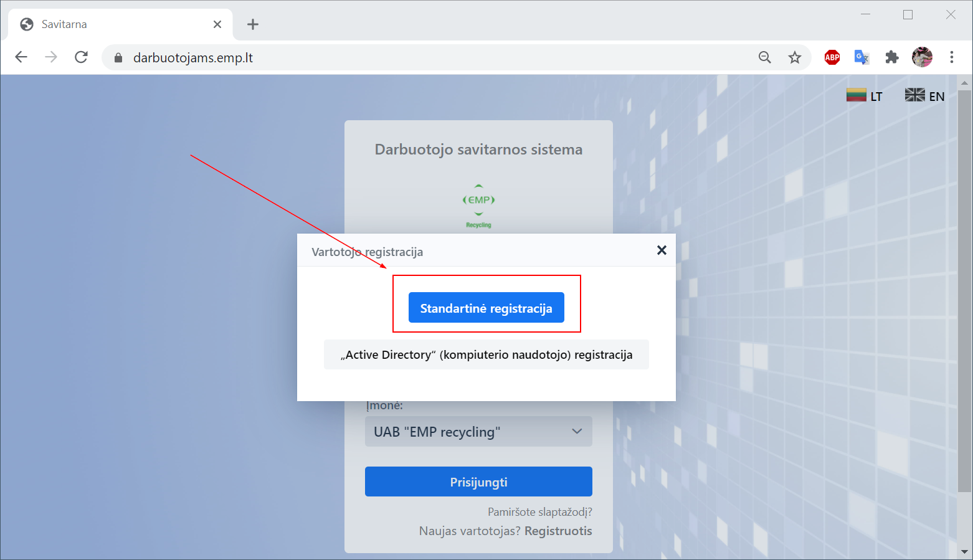This screenshot has height=560, width=973.
Task: Click the Vartotojo registracija dialog title
Action: pyautogui.click(x=368, y=252)
